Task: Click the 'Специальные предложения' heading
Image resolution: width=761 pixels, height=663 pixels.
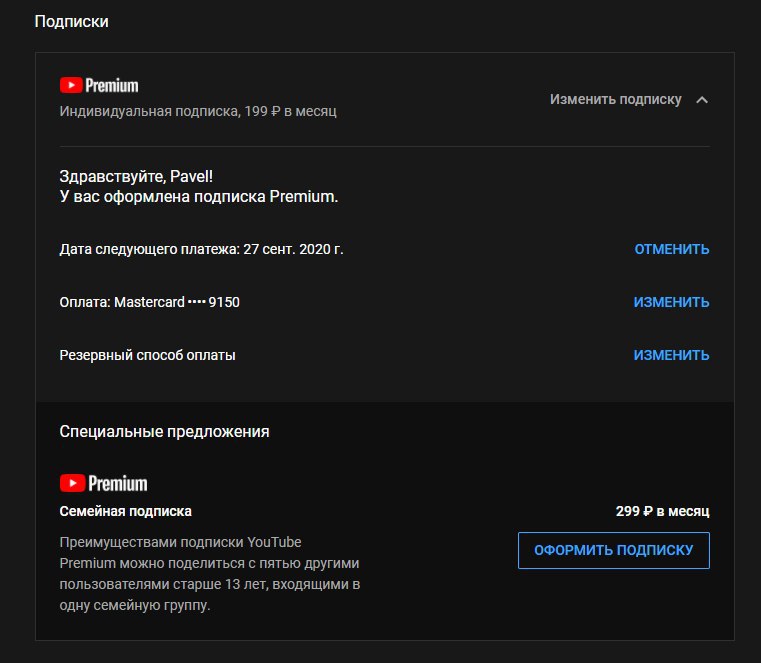Action: [165, 431]
